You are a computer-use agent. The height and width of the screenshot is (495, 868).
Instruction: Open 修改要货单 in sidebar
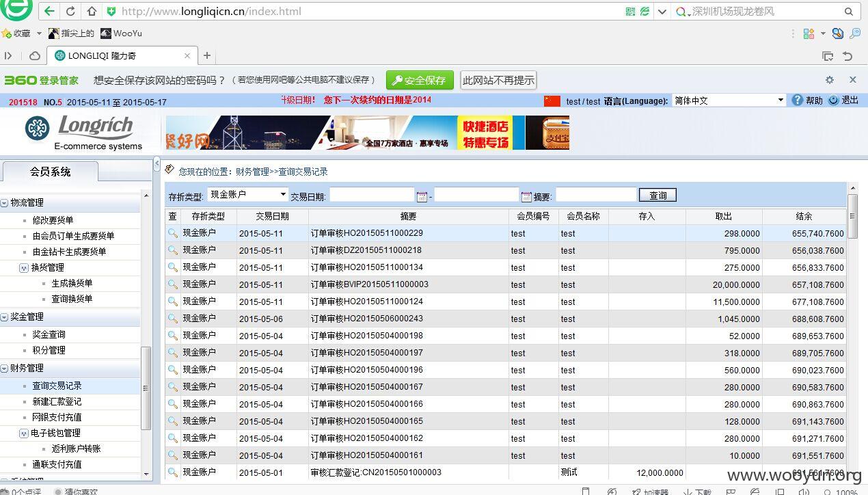coord(53,220)
